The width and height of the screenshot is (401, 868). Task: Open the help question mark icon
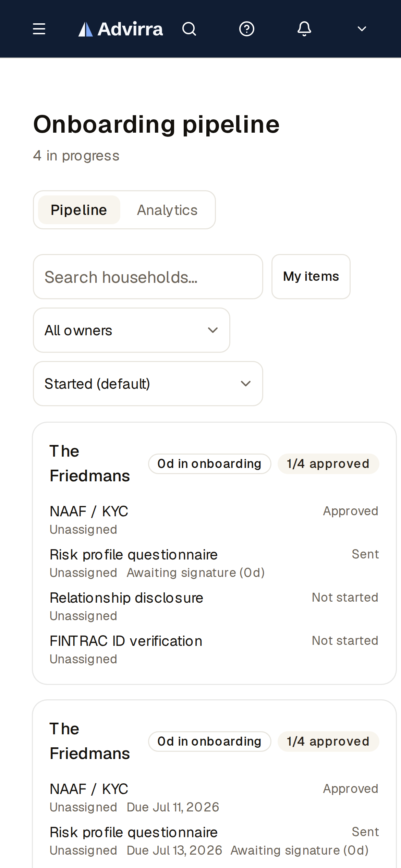247,29
